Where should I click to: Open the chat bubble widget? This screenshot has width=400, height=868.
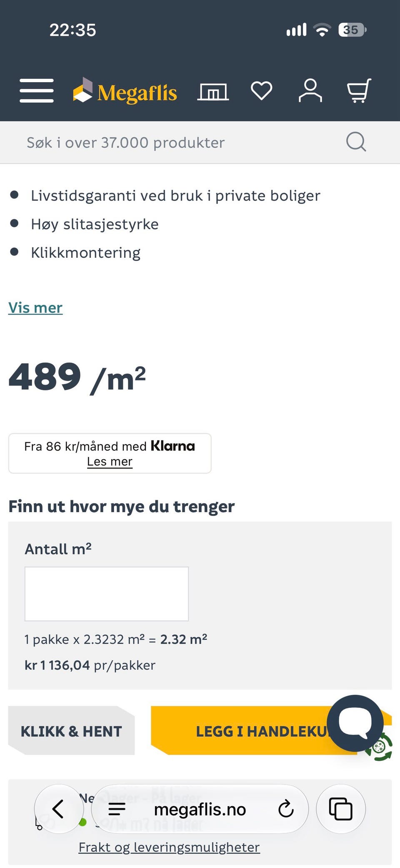355,723
